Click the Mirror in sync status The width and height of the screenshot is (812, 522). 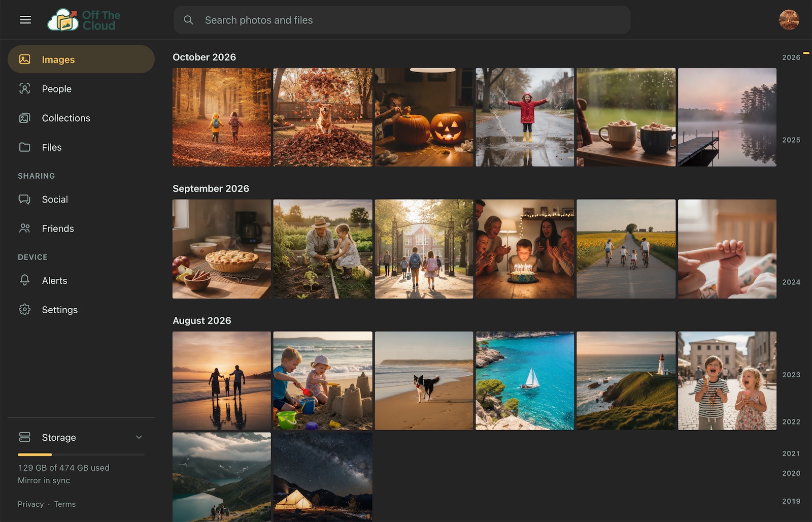click(44, 480)
